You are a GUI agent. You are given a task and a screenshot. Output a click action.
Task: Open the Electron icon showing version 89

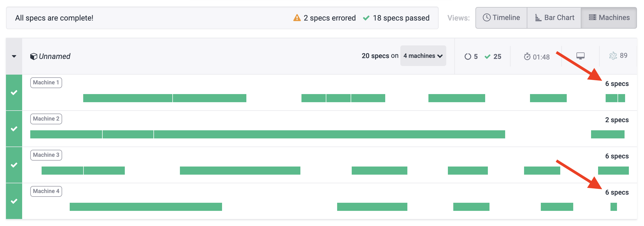coord(614,57)
